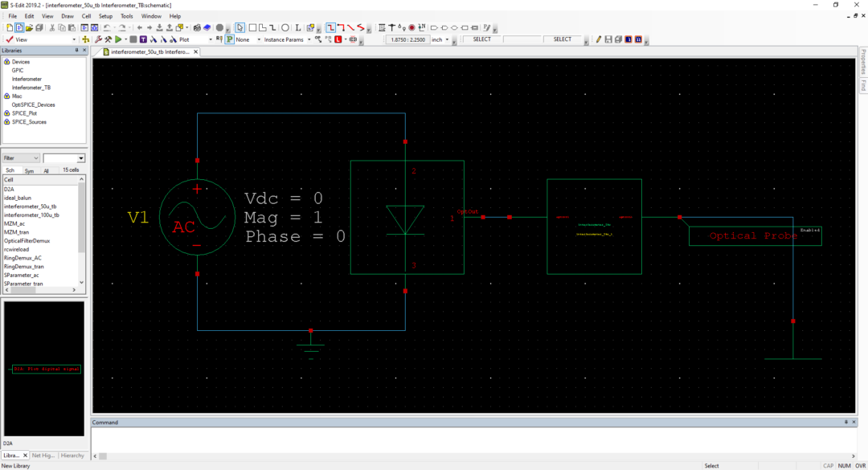Click the green Run Simulation play icon
This screenshot has height=470, width=868.
[118, 39]
